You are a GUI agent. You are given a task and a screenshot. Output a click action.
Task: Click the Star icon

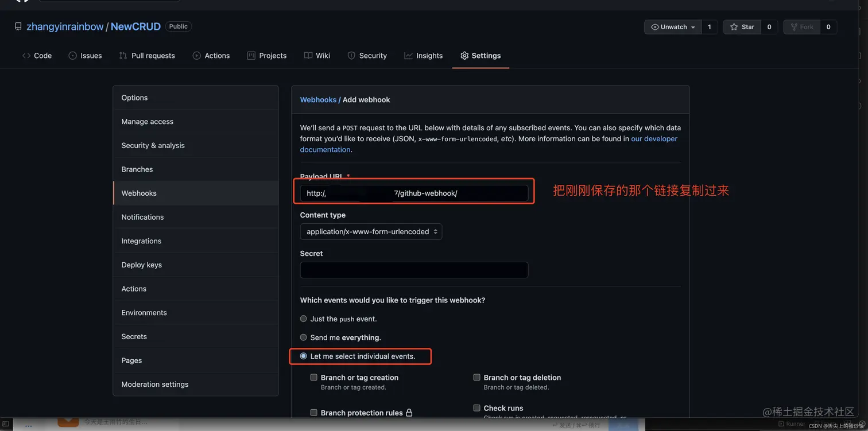734,27
